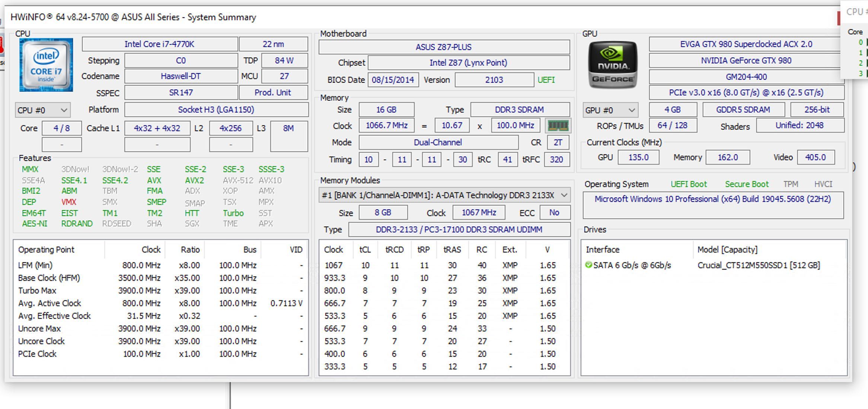Click the Intel Core i7 logo
The height and width of the screenshot is (409, 868).
coord(46,65)
